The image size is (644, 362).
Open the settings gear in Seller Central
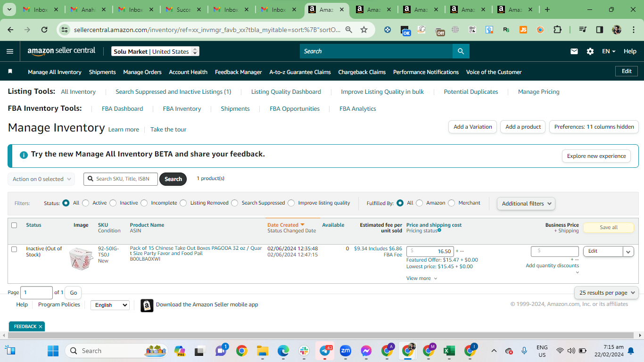point(590,51)
